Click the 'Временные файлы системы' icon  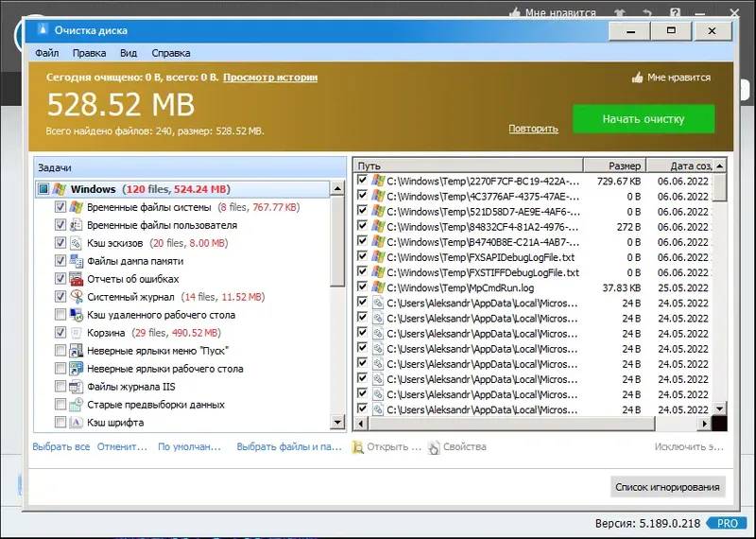point(77,207)
